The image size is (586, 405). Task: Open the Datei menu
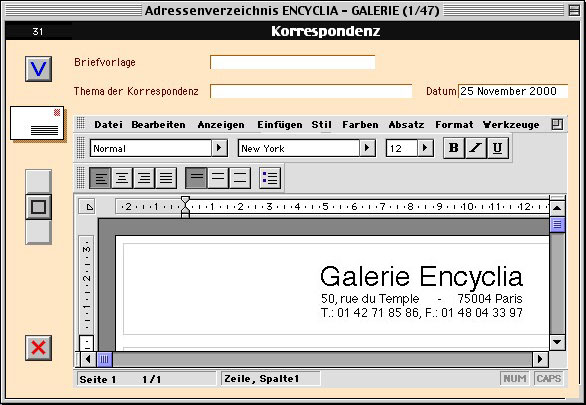pyautogui.click(x=108, y=124)
